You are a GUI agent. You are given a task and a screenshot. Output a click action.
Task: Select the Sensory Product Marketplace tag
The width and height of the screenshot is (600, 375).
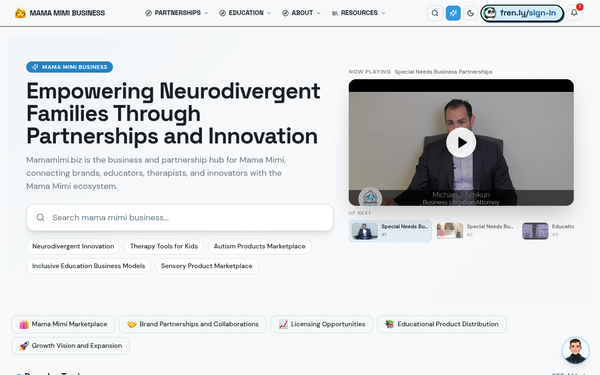(207, 266)
